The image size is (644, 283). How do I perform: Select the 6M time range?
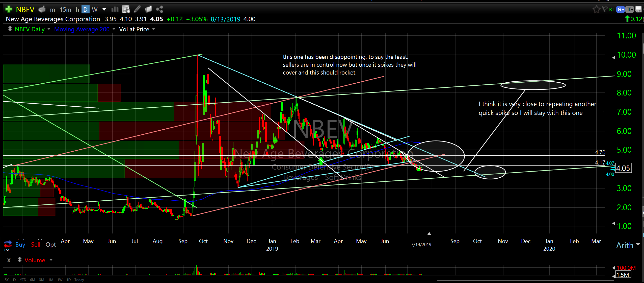pos(32,280)
